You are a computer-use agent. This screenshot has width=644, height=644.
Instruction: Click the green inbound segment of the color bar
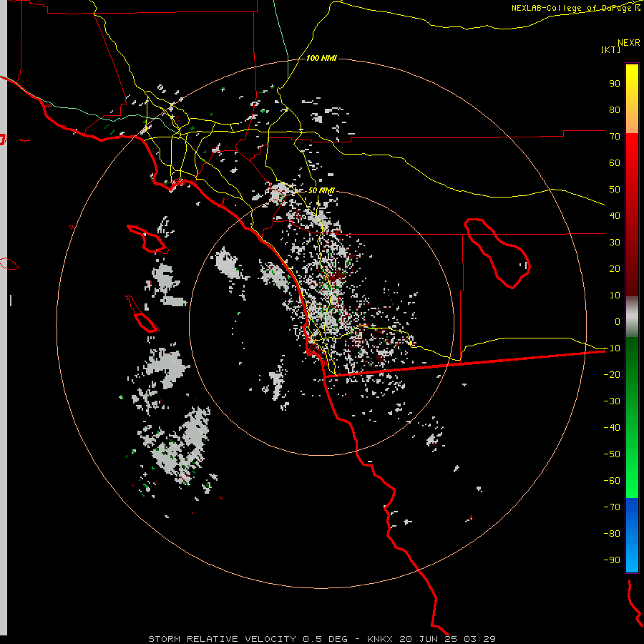632,417
